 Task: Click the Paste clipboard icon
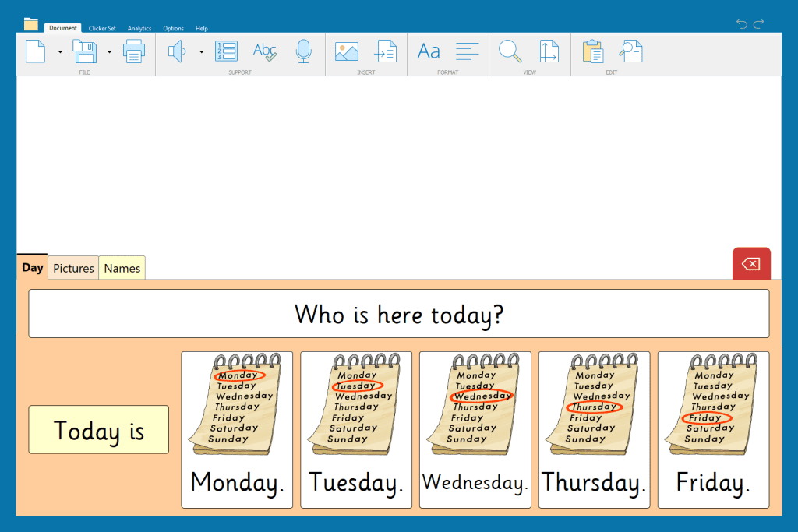click(x=593, y=51)
